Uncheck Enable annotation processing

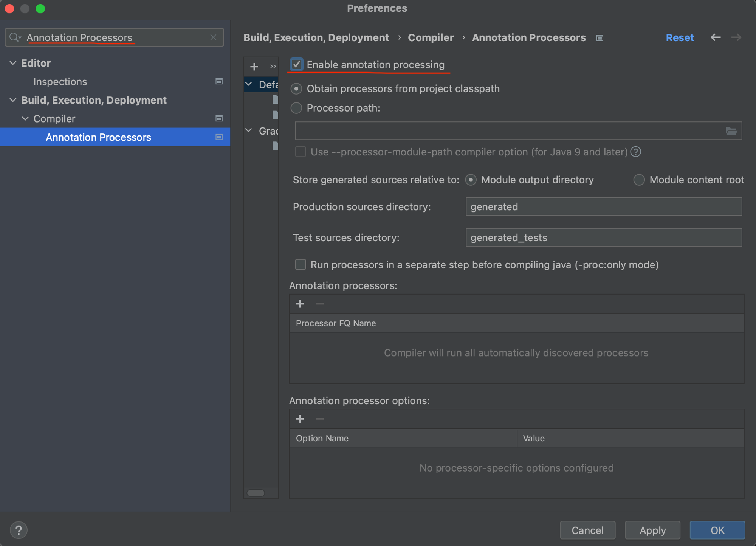pos(297,65)
